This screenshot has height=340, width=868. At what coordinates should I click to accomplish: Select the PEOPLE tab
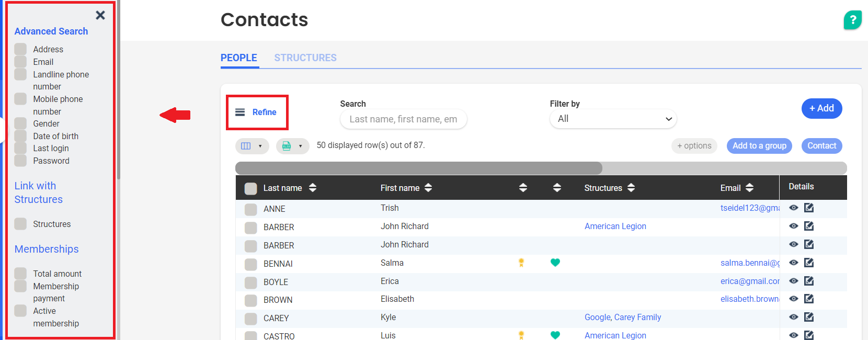click(238, 58)
